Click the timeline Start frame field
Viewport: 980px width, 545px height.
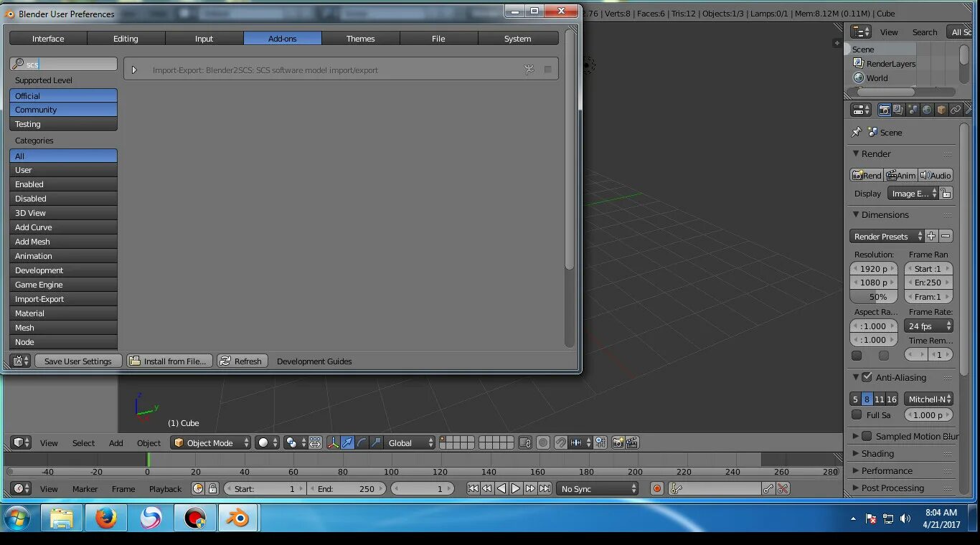click(x=265, y=489)
